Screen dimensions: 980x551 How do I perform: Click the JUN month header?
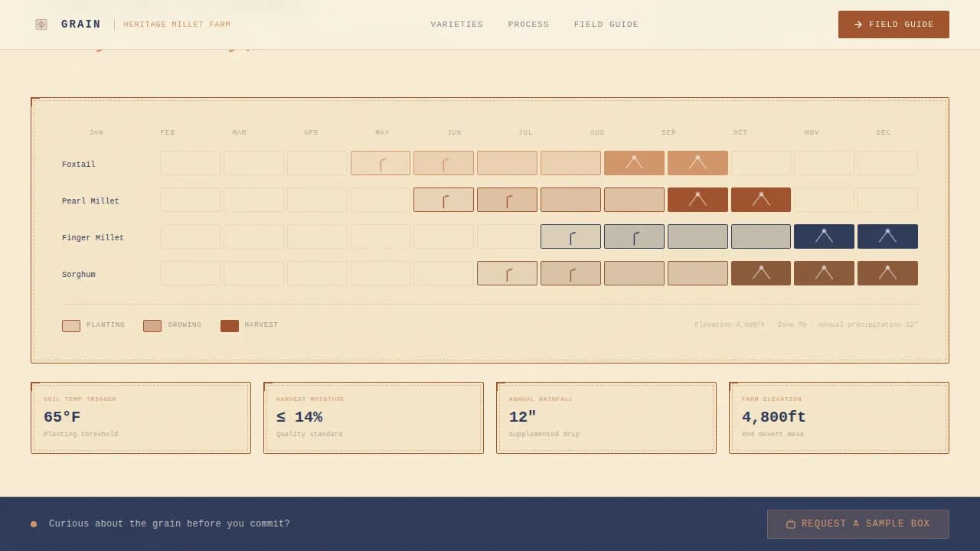[454, 133]
